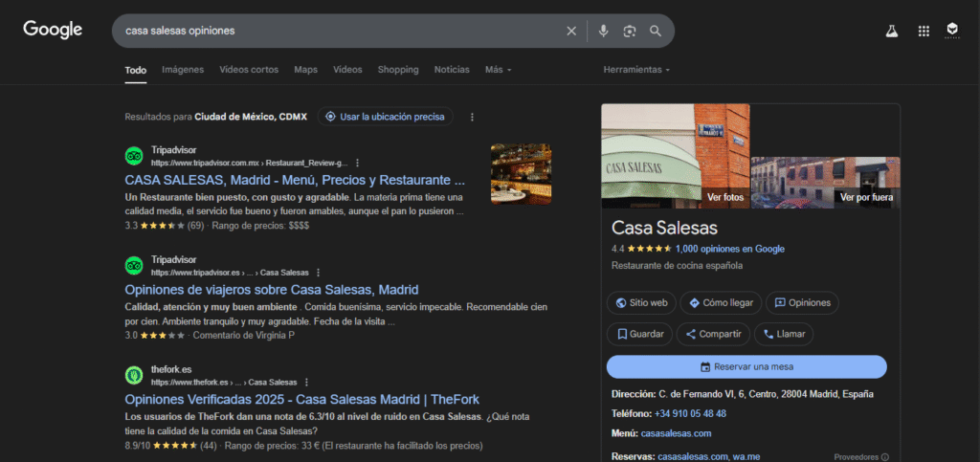980x462 pixels.
Task: Open the Noticias tab
Action: (452, 70)
